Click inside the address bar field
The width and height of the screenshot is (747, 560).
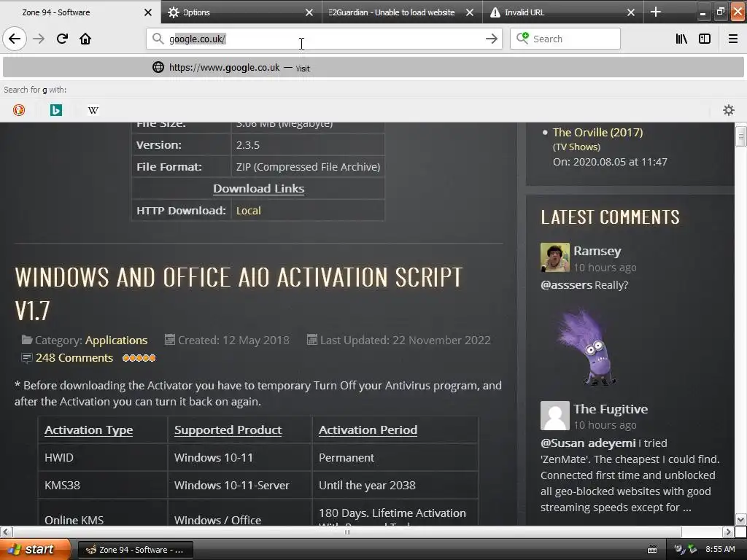coord(324,39)
